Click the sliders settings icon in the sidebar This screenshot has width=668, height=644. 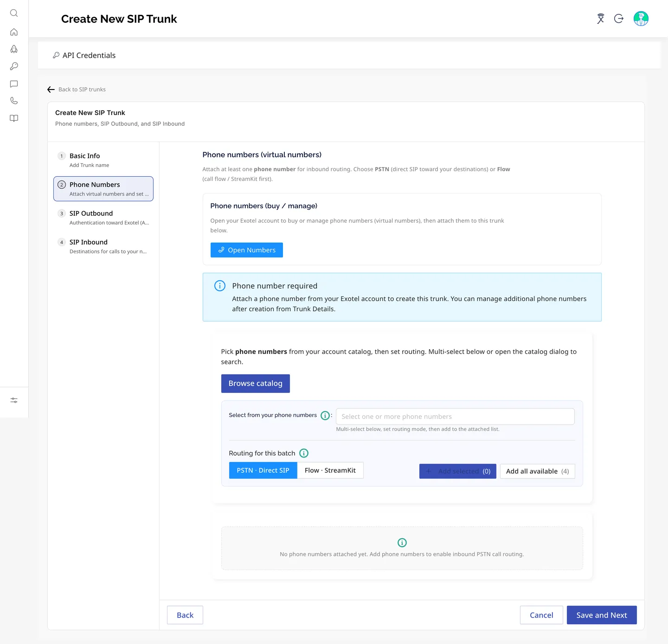coord(14,400)
